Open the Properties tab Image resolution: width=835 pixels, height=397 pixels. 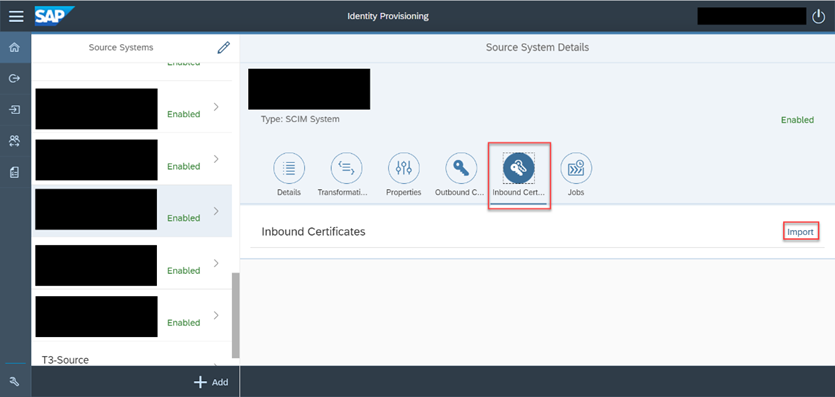[404, 175]
